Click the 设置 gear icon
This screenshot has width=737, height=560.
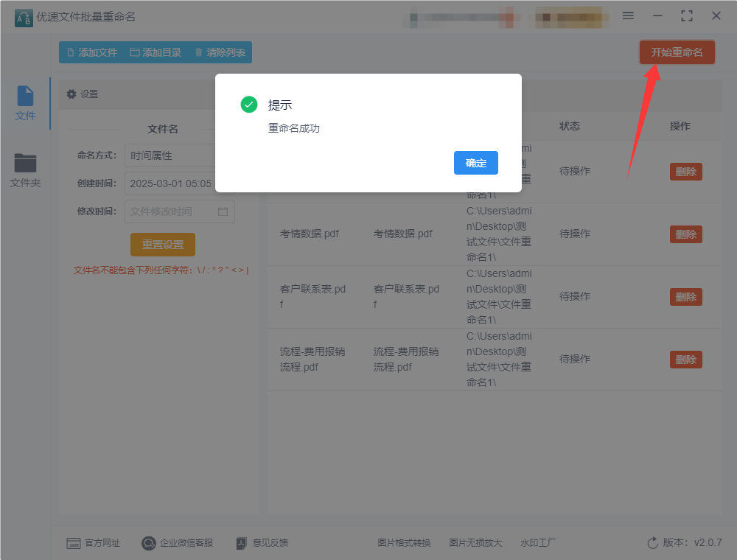pyautogui.click(x=71, y=94)
